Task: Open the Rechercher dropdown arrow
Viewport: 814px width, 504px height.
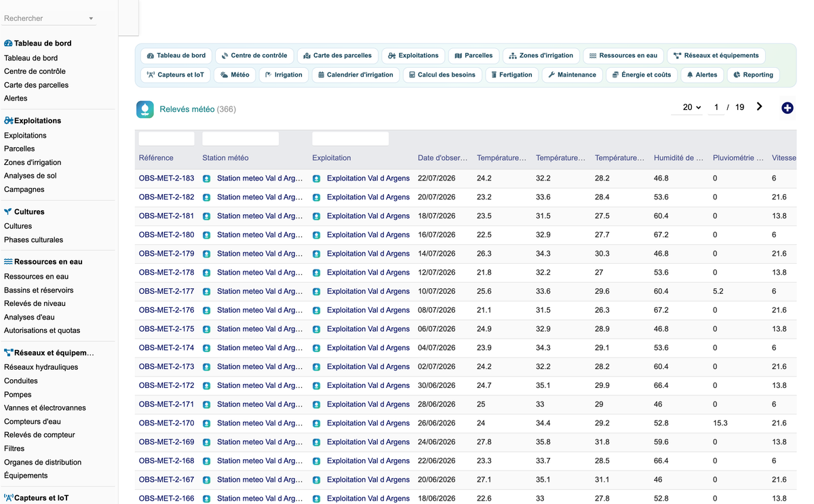Action: [91, 19]
